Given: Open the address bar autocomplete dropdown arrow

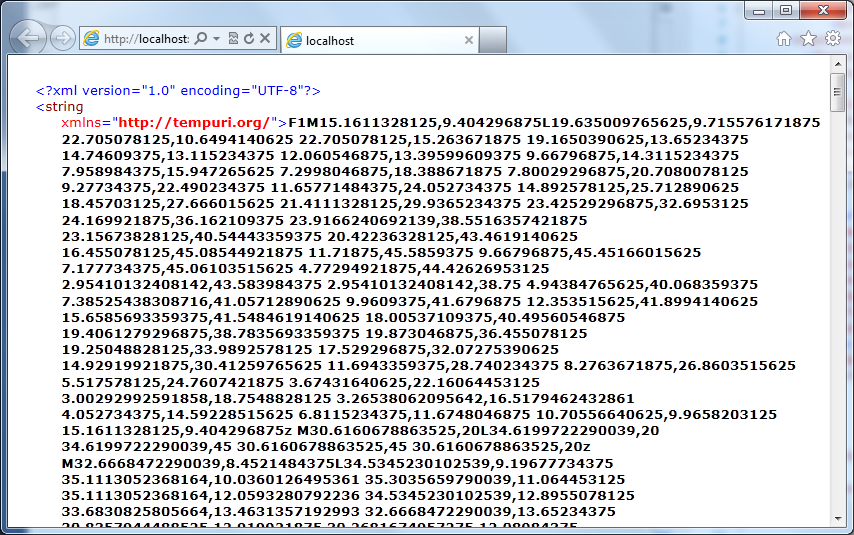Looking at the screenshot, I should click(x=216, y=39).
